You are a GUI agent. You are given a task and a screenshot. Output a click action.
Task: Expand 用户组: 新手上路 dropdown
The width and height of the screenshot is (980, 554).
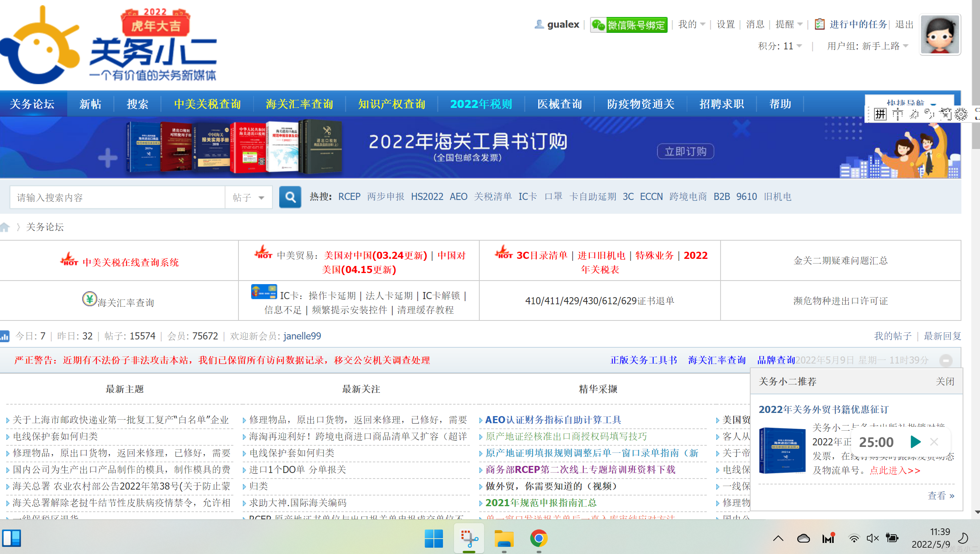click(x=868, y=46)
